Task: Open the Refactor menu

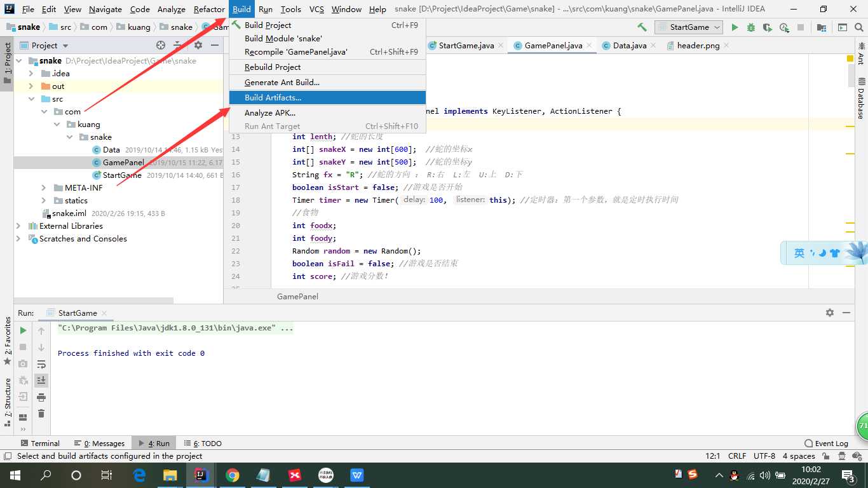Action: [209, 9]
